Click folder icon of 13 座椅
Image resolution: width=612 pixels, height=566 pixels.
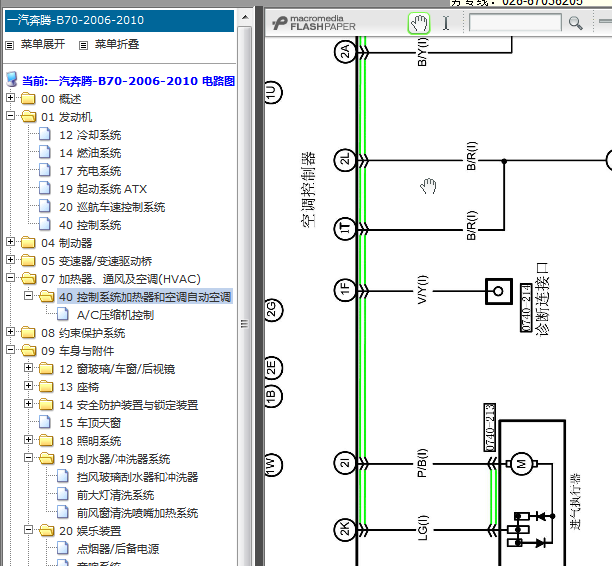(46, 386)
